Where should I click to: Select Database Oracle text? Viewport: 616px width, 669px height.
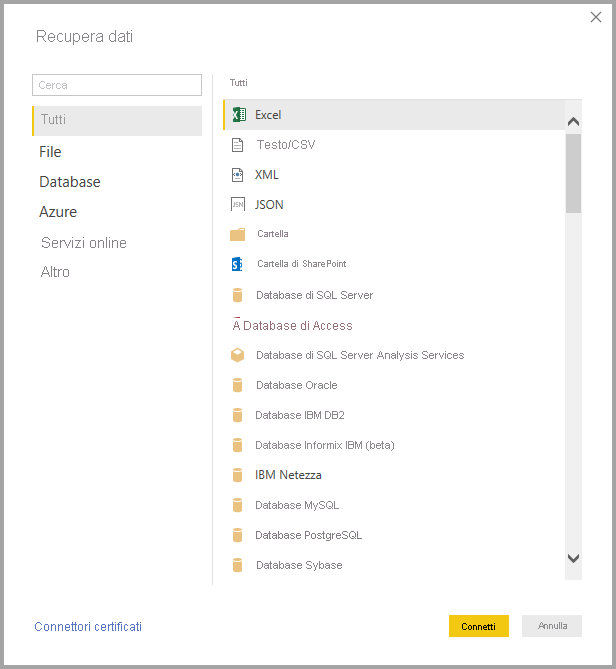296,385
